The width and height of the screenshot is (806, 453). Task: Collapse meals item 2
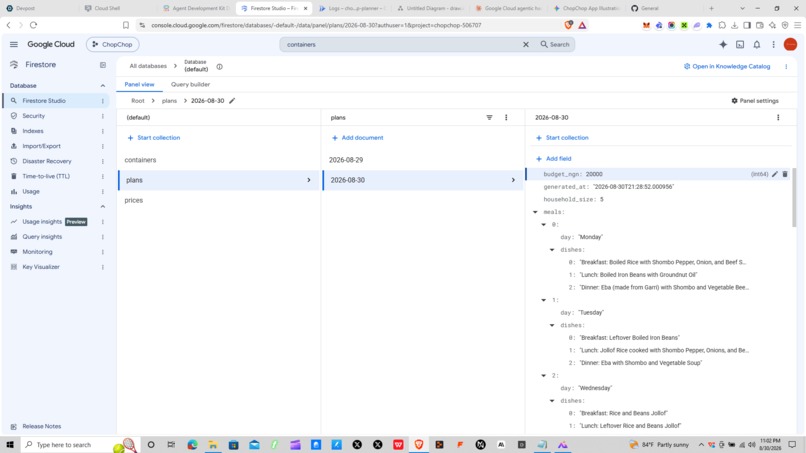click(x=544, y=376)
